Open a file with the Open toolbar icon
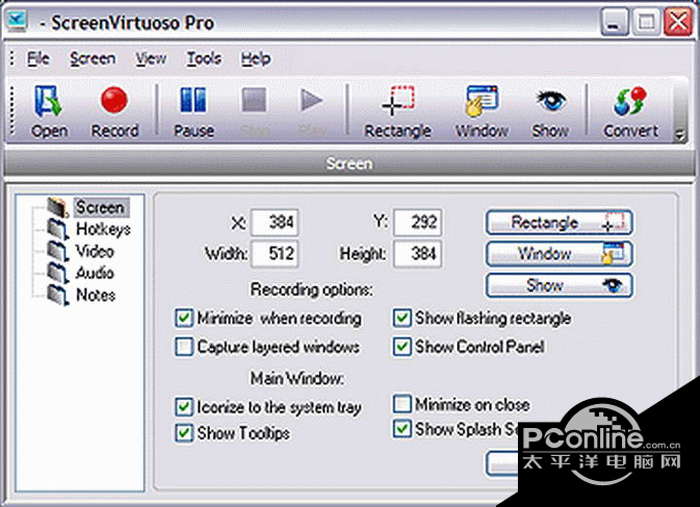The height and width of the screenshot is (507, 700). click(49, 112)
